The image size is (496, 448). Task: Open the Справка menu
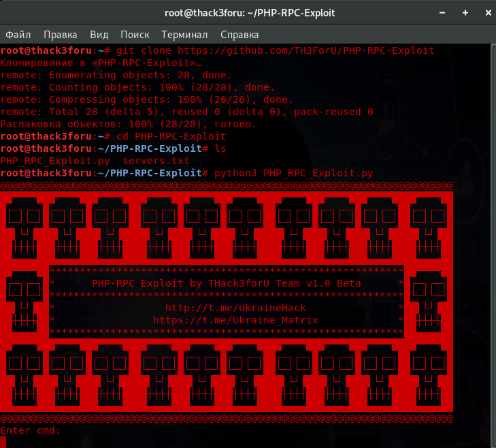pyautogui.click(x=239, y=35)
